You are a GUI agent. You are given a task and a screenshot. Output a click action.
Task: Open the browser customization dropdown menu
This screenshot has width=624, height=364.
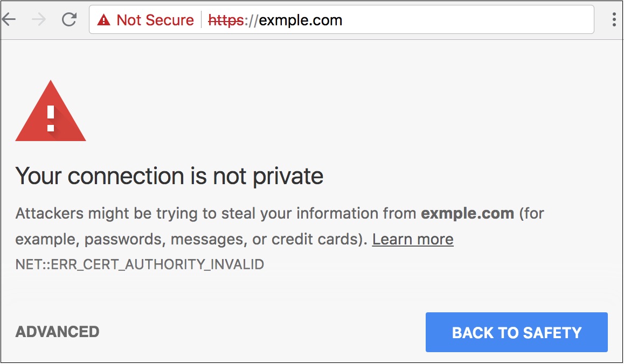click(614, 19)
